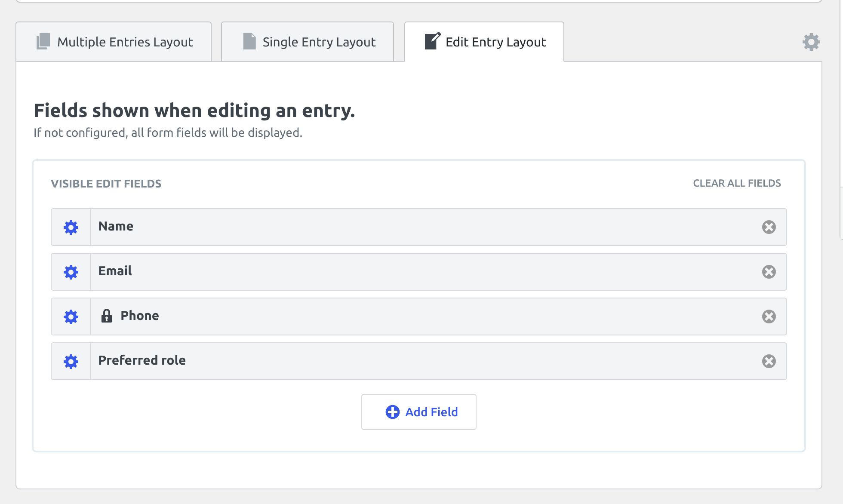Select the Edit Entry Layout tab
Viewport: 843px width, 504px height.
484,42
